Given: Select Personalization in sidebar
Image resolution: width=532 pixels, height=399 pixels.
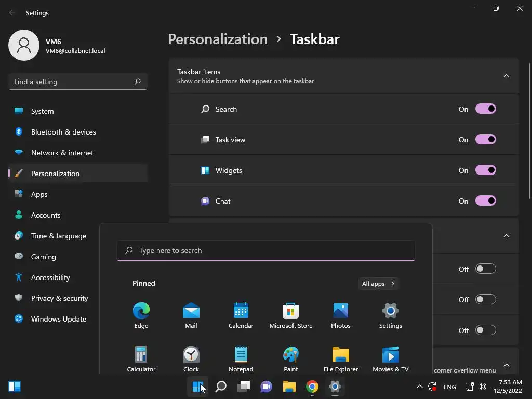Looking at the screenshot, I should 78,174.
